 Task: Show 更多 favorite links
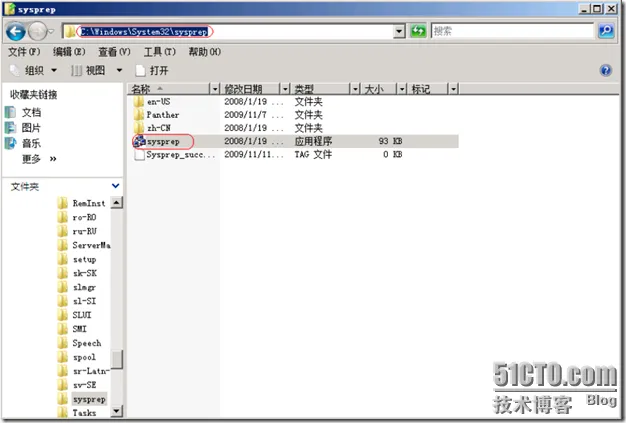(x=39, y=159)
